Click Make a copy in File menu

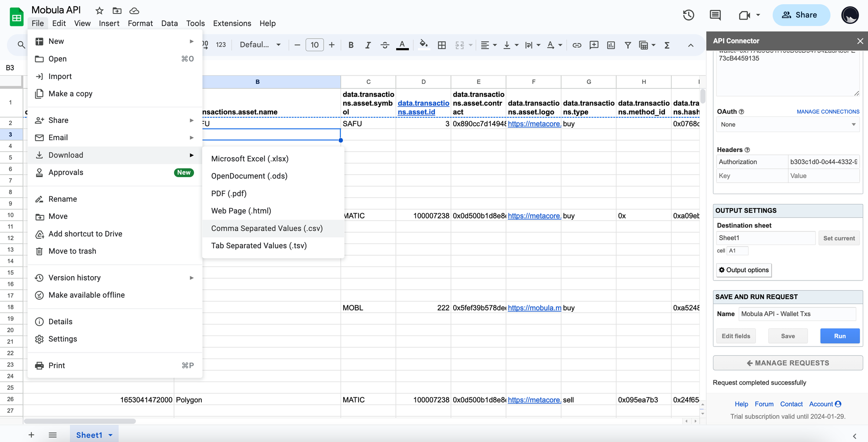(x=115, y=94)
